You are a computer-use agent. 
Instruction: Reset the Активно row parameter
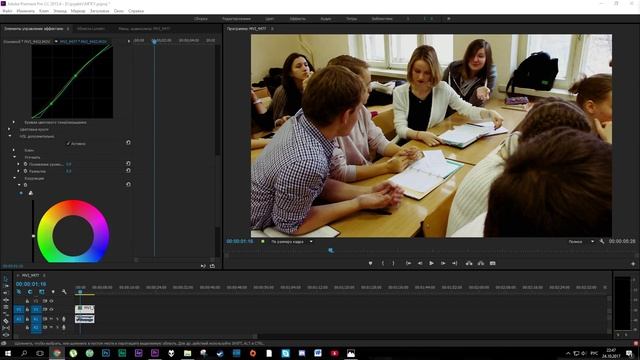point(128,142)
